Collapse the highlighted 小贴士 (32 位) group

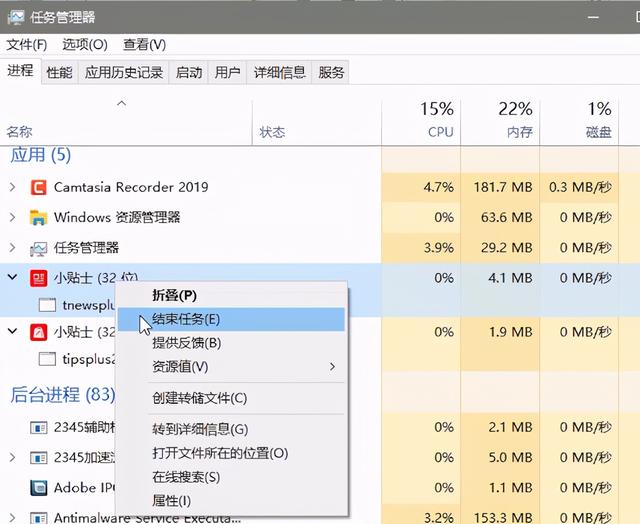click(x=13, y=277)
